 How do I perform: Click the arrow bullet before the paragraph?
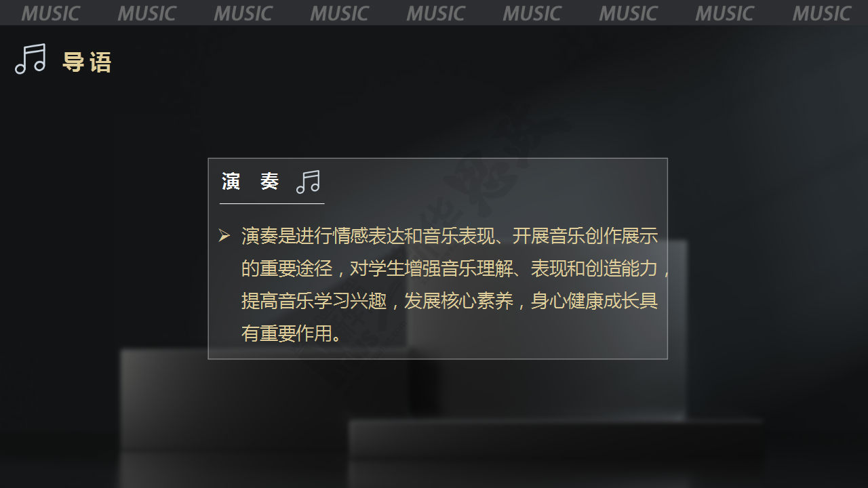(224, 236)
